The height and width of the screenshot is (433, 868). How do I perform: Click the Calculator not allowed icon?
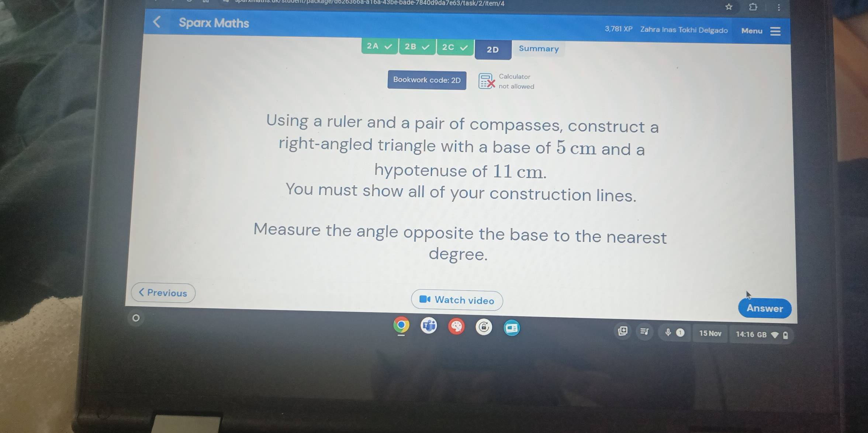click(x=486, y=80)
